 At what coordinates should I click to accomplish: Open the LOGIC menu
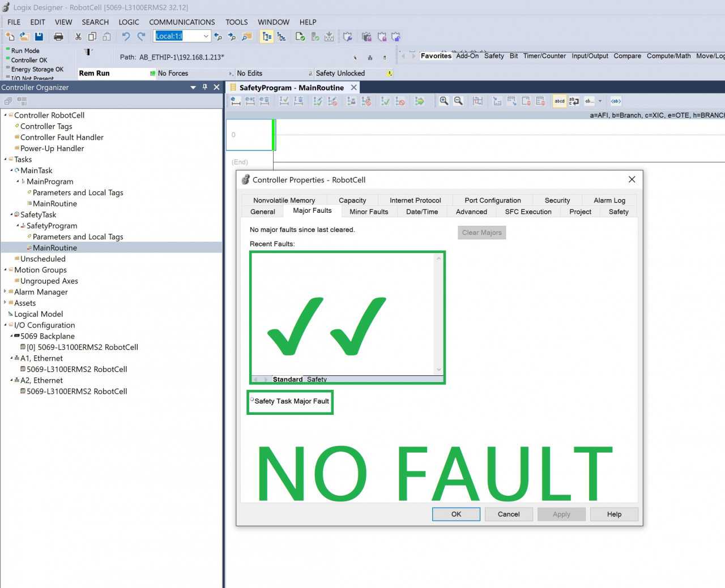click(x=129, y=22)
